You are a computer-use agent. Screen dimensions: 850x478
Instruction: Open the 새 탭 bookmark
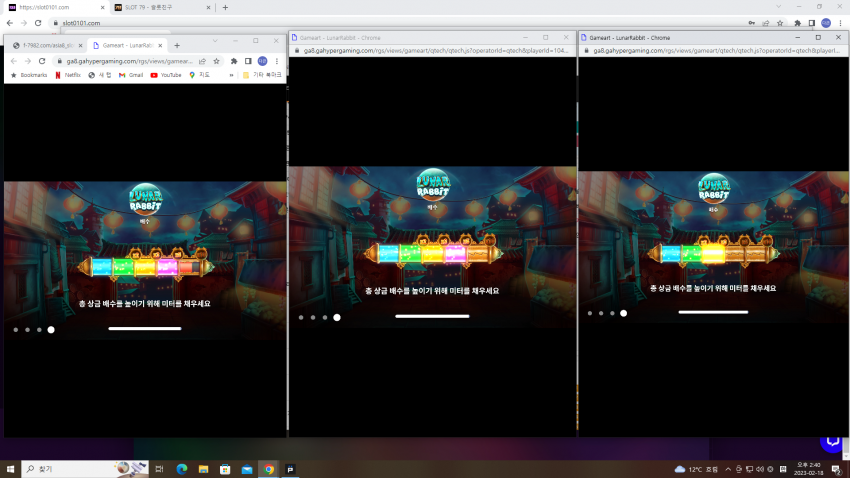pos(100,75)
